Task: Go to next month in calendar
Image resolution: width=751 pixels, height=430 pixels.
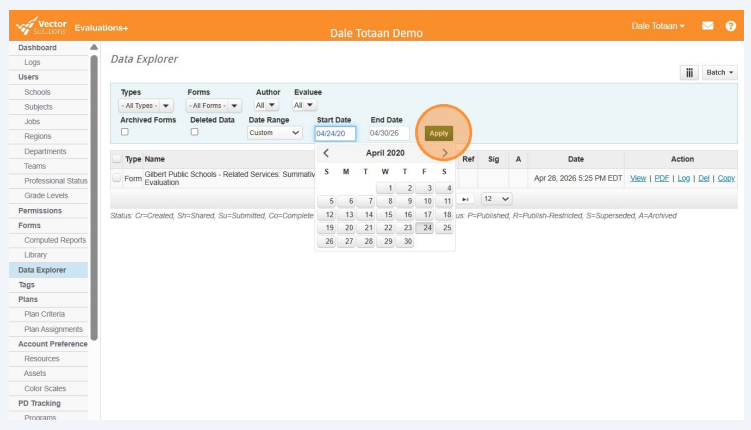Action: pos(444,153)
